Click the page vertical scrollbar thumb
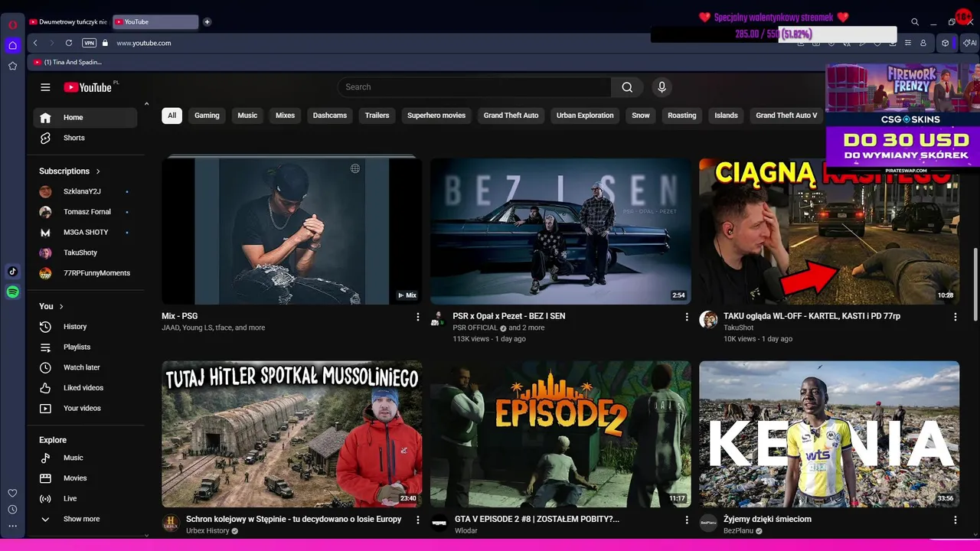 click(x=975, y=285)
